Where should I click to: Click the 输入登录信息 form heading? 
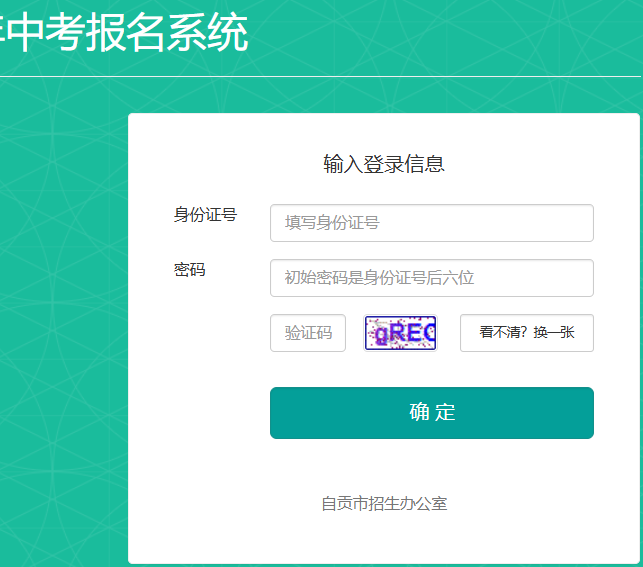pyautogui.click(x=384, y=164)
